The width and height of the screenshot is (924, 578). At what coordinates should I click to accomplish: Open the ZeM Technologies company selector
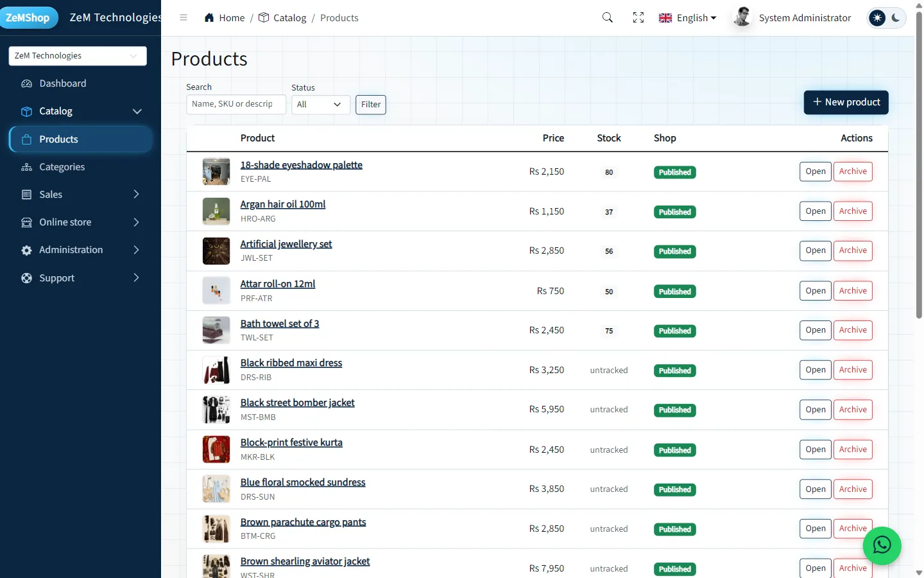78,56
